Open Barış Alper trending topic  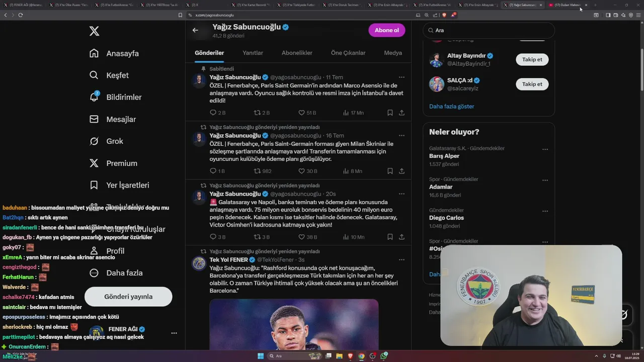coord(444,156)
